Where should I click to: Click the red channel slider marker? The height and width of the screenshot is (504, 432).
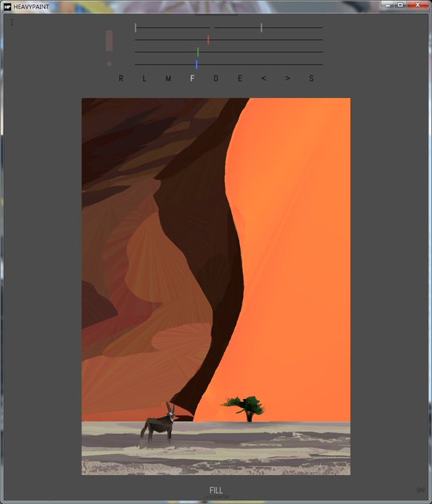click(208, 40)
